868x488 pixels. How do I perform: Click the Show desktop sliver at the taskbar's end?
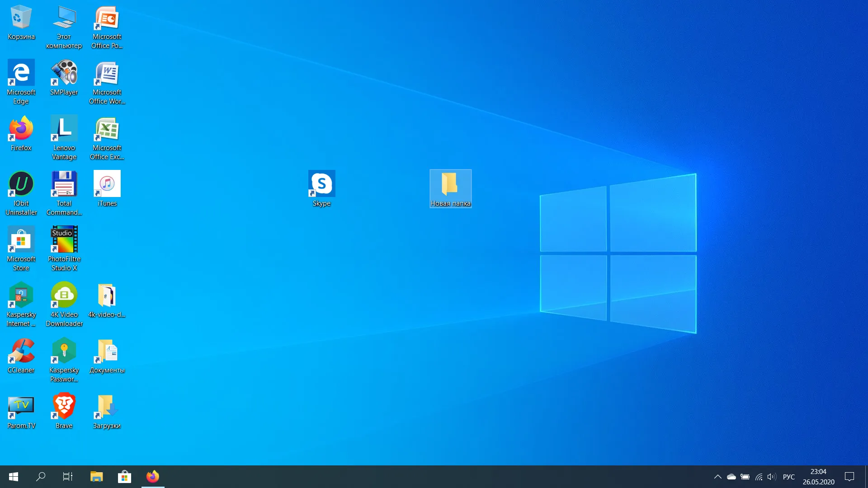tap(866, 477)
